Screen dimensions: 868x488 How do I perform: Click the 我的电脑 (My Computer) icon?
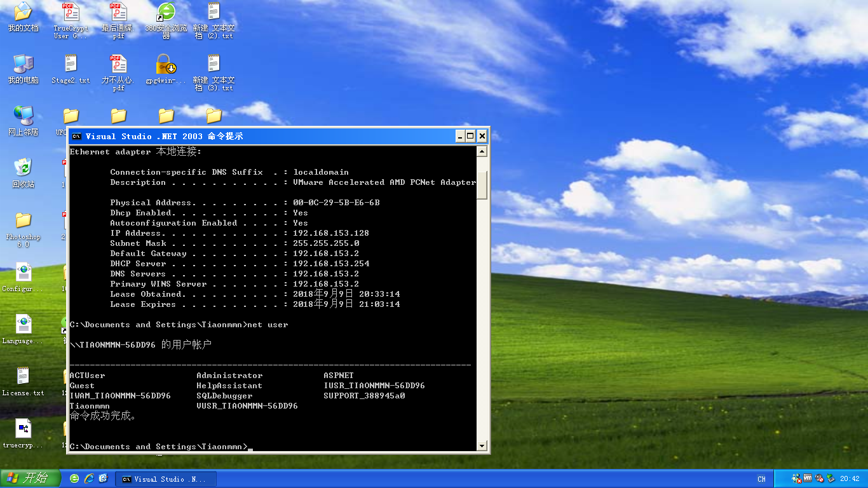coord(24,64)
